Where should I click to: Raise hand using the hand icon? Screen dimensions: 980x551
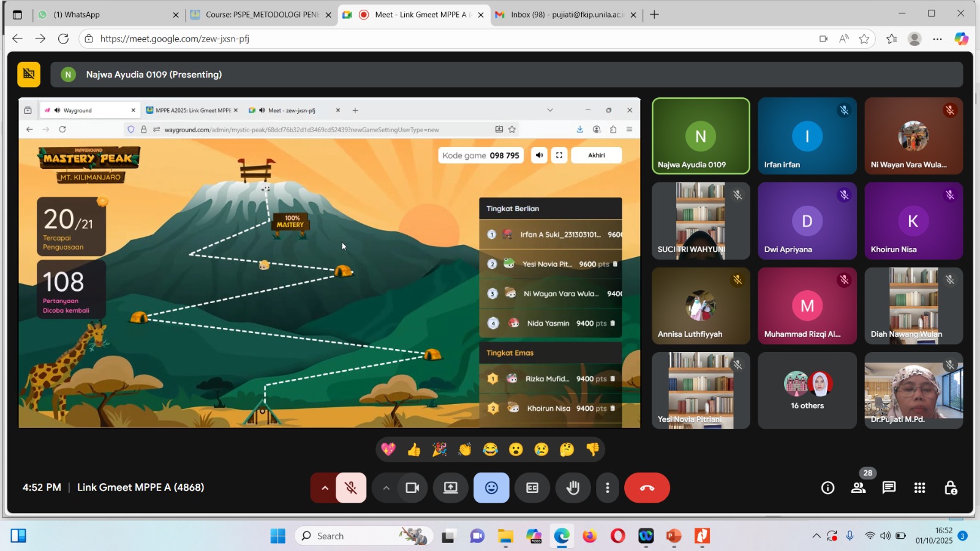(x=573, y=488)
